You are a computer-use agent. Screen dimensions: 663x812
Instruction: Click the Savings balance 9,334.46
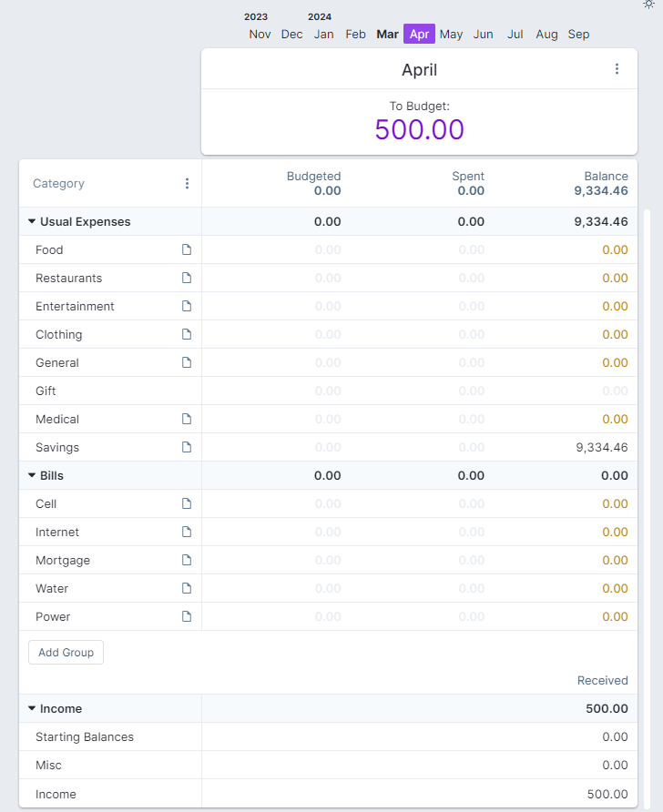(x=601, y=447)
